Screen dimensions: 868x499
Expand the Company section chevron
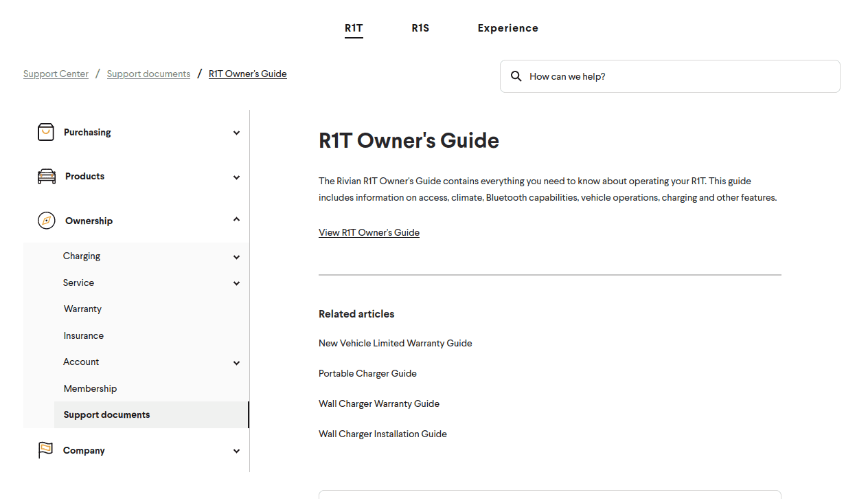coord(236,451)
